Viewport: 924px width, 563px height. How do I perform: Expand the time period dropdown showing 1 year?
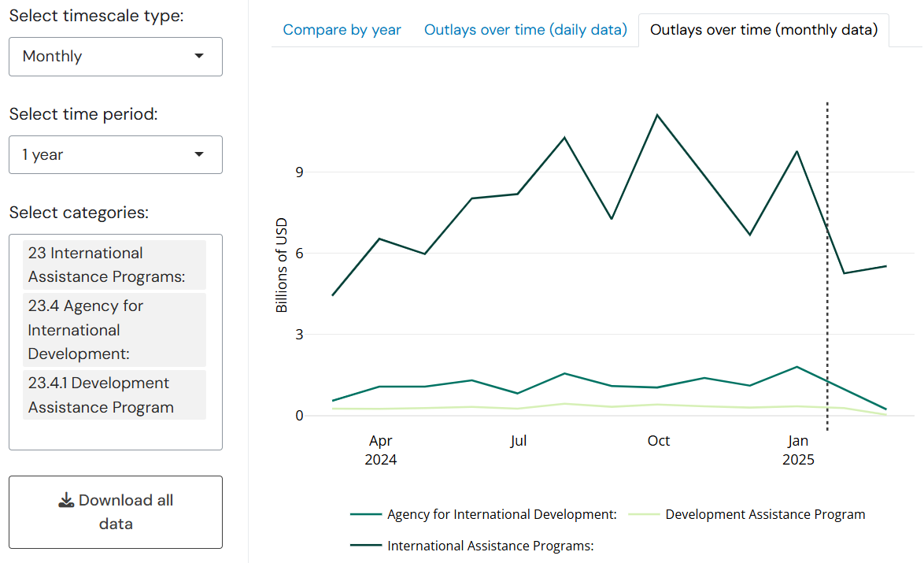point(115,155)
